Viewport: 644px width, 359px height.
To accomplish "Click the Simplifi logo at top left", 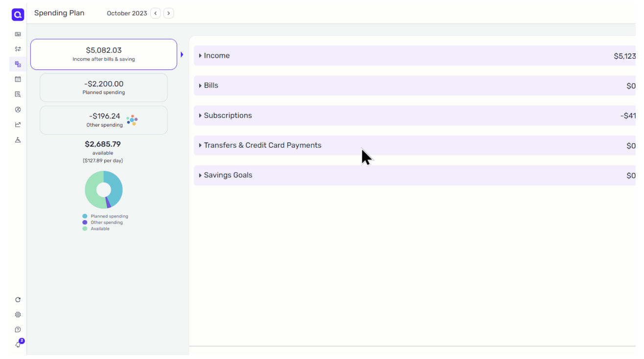I will (x=18, y=15).
